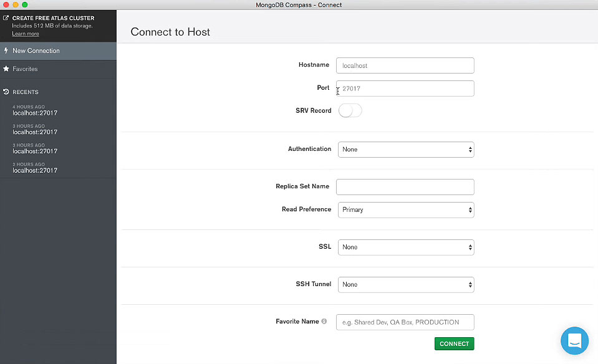Click the yellow macOS minimize button
The image size is (598, 364).
15,5
